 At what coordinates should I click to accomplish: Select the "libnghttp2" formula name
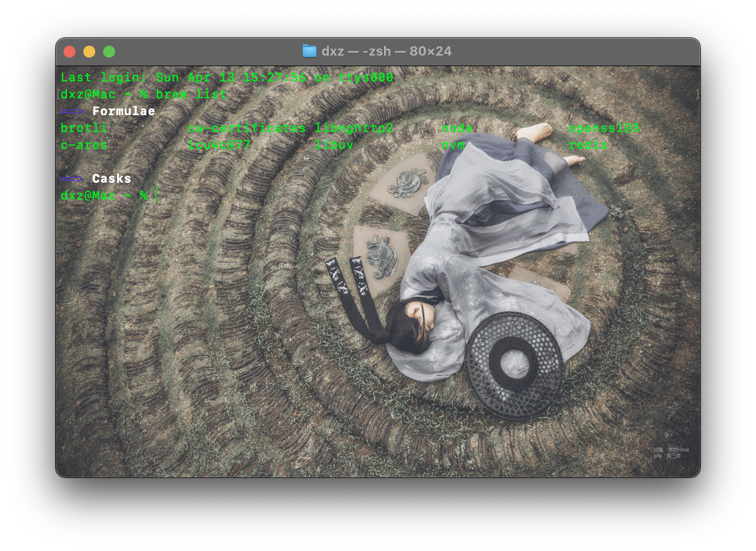[354, 128]
